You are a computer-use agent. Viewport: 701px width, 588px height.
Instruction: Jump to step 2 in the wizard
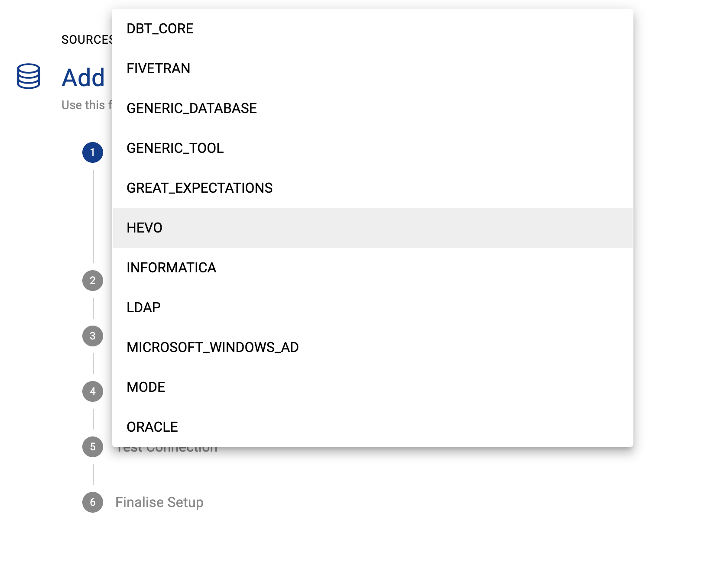coord(93,281)
